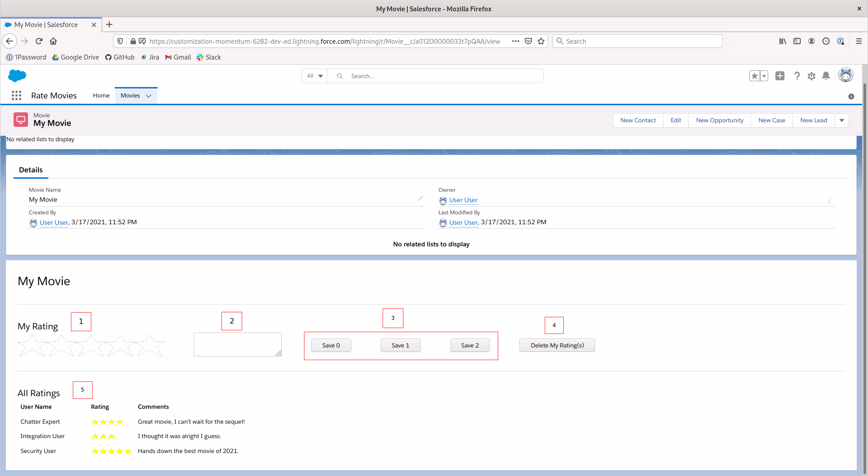Screen dimensions: 868x476
Task: Open the user profile avatar menu
Action: coord(846,75)
